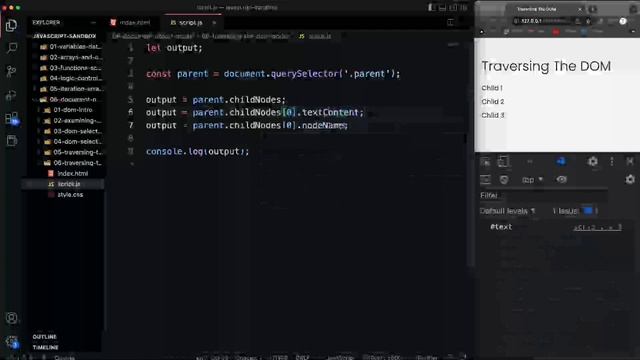Close the script.js editor tab
Viewport: 640px width, 360px height.
point(214,22)
